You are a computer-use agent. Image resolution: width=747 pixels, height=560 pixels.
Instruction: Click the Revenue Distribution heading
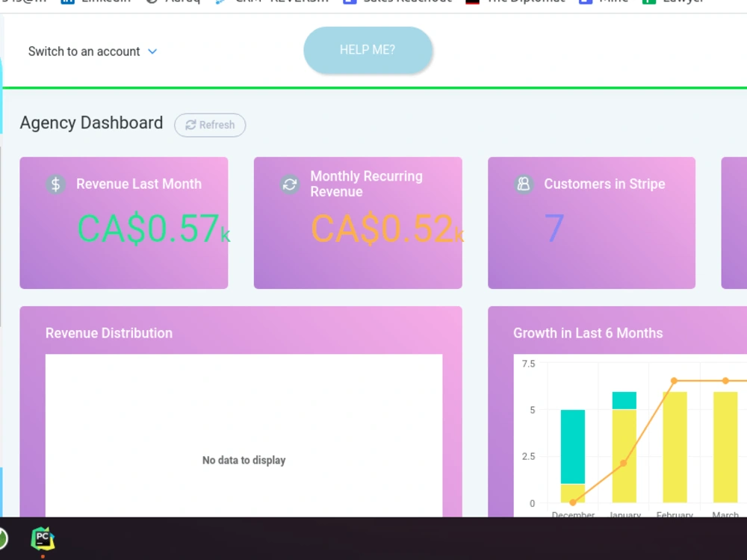click(109, 333)
